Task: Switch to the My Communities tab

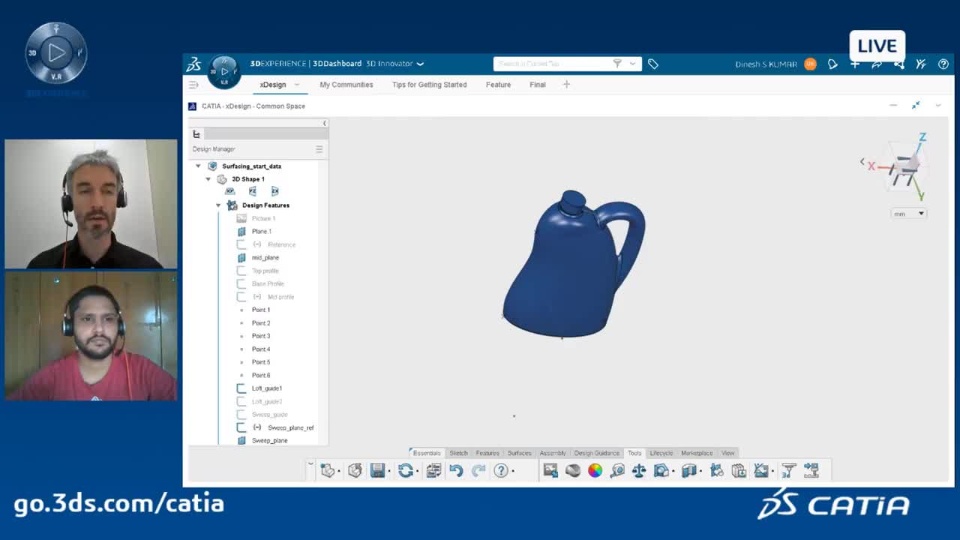Action: point(346,84)
